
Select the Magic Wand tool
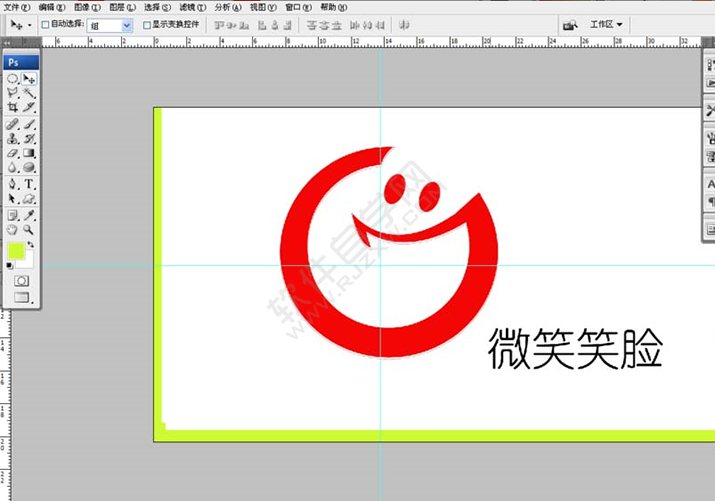pyautogui.click(x=29, y=93)
